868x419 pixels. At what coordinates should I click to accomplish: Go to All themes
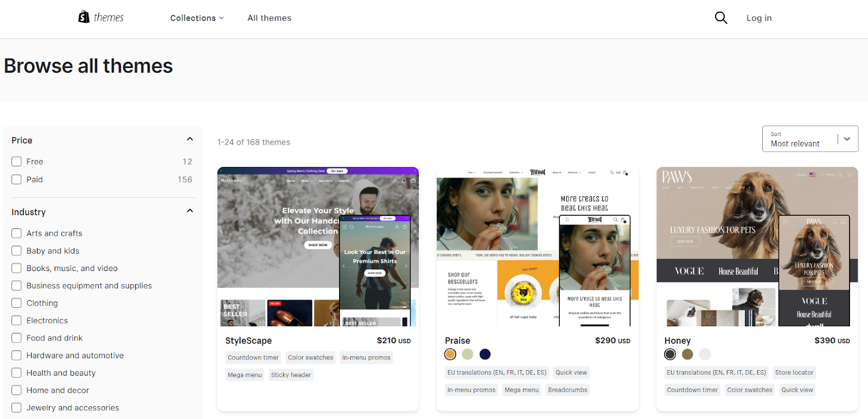(x=269, y=18)
